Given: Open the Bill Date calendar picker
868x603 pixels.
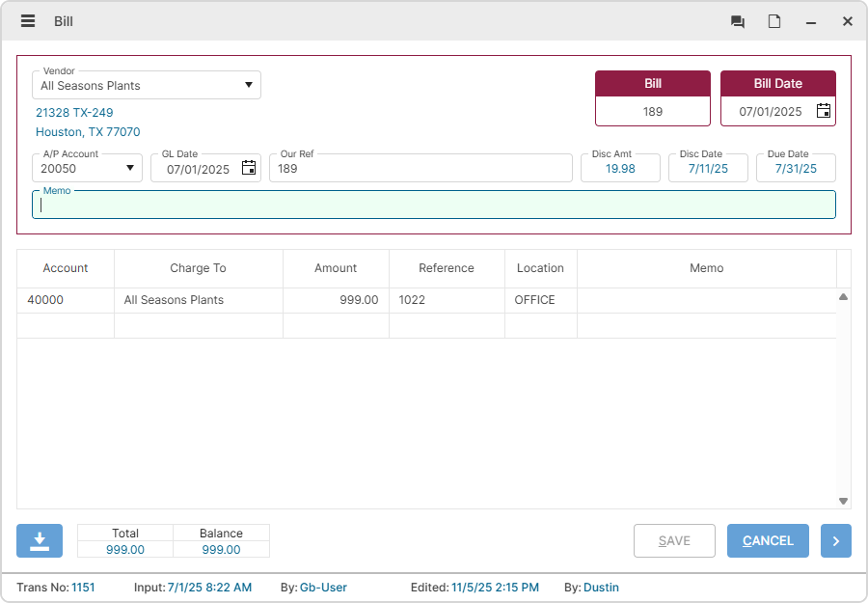Looking at the screenshot, I should [x=824, y=111].
